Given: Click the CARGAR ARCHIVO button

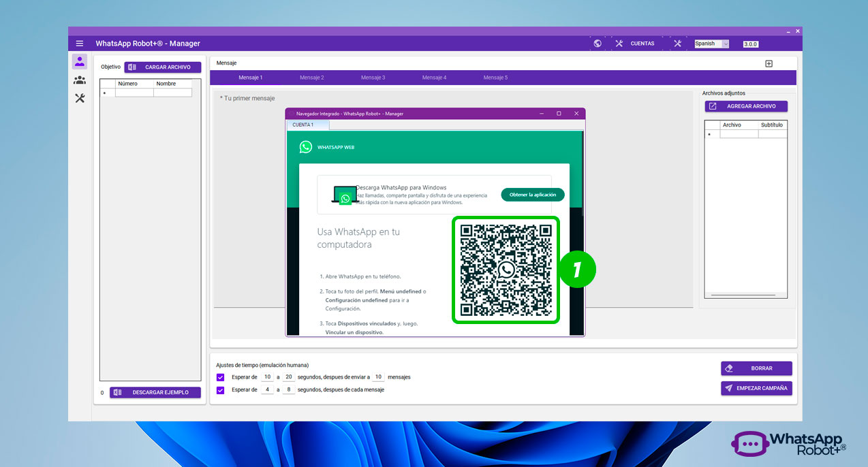Looking at the screenshot, I should [162, 67].
